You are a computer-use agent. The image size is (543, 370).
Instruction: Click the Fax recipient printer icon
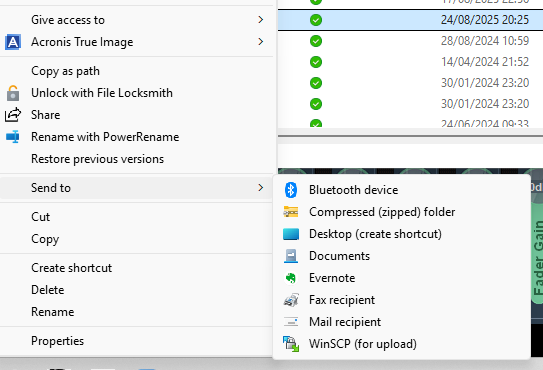[291, 300]
